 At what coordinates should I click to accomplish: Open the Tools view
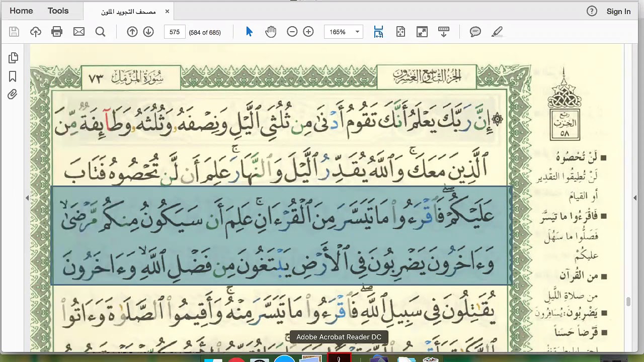pyautogui.click(x=58, y=11)
